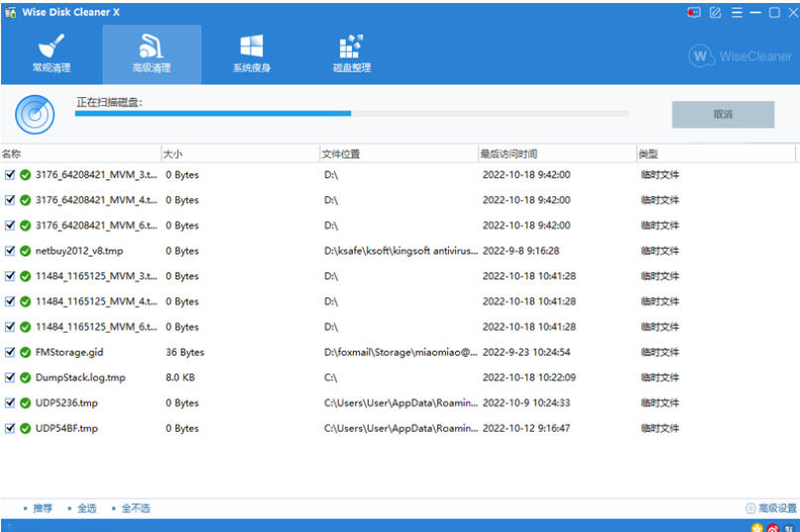Toggle the DumpStack.log.tmp checkbox
This screenshot has width=800, height=532.
pyautogui.click(x=10, y=377)
